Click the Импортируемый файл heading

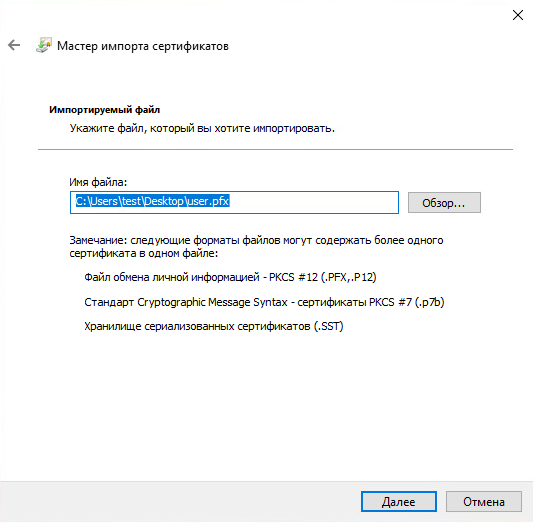[x=105, y=110]
